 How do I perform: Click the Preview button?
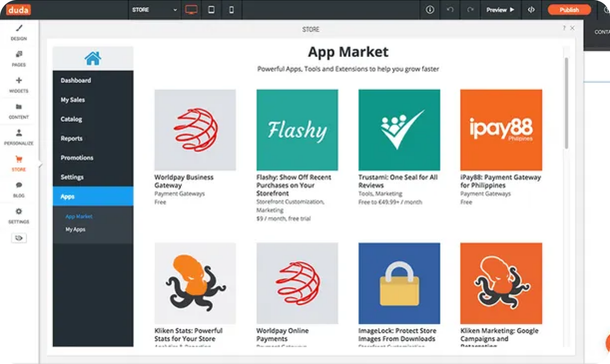[x=500, y=10]
